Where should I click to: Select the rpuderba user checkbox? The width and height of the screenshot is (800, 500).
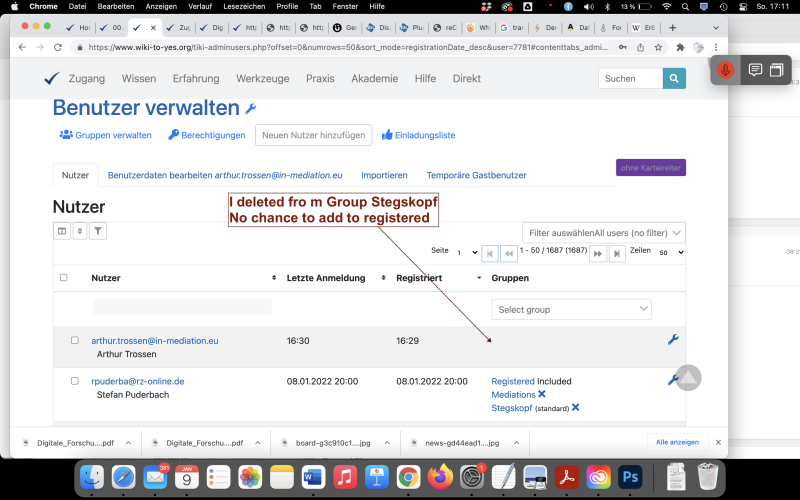pos(74,381)
